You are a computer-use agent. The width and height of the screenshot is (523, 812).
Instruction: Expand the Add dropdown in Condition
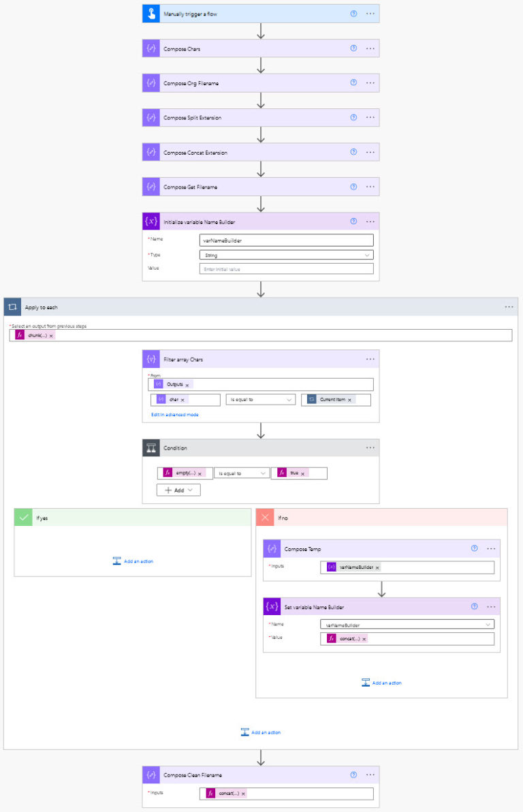point(178,490)
